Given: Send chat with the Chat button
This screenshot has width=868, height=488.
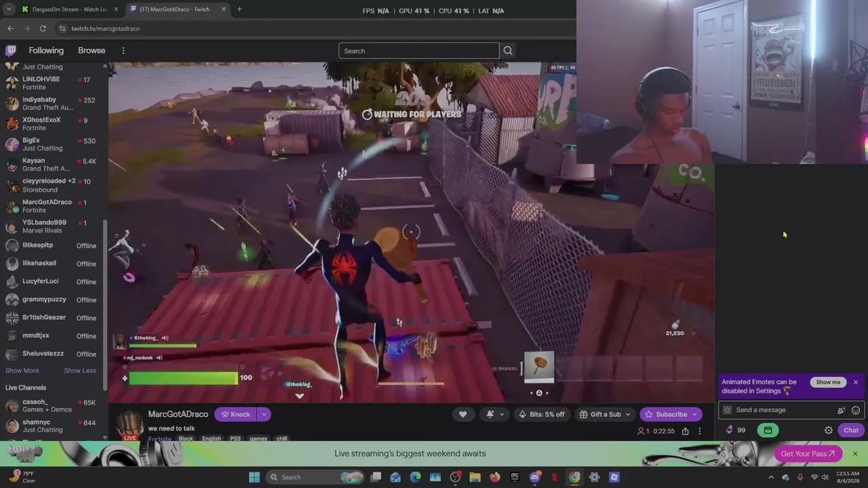Looking at the screenshot, I should [x=851, y=430].
